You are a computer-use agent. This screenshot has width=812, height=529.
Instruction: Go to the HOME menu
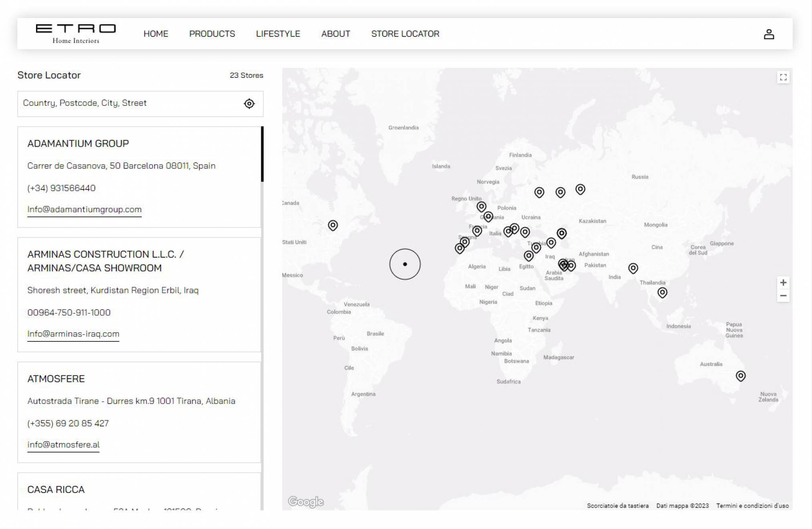tap(156, 34)
